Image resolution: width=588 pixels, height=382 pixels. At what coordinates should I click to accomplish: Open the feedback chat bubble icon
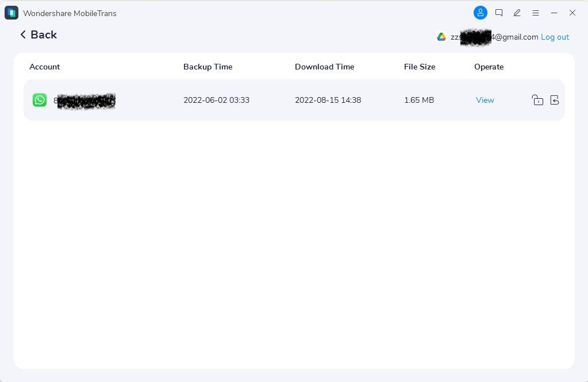tap(498, 13)
